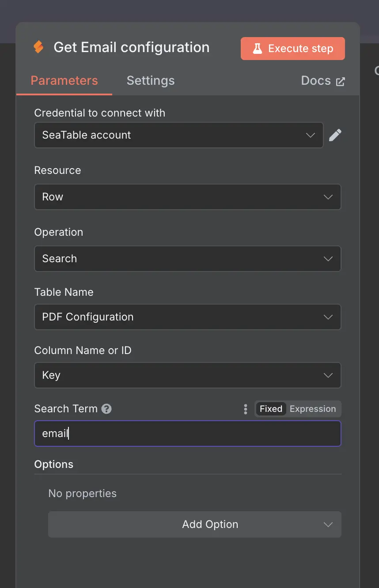The width and height of the screenshot is (379, 588).
Task: Click the chevron on Credential selector
Action: pyautogui.click(x=311, y=135)
